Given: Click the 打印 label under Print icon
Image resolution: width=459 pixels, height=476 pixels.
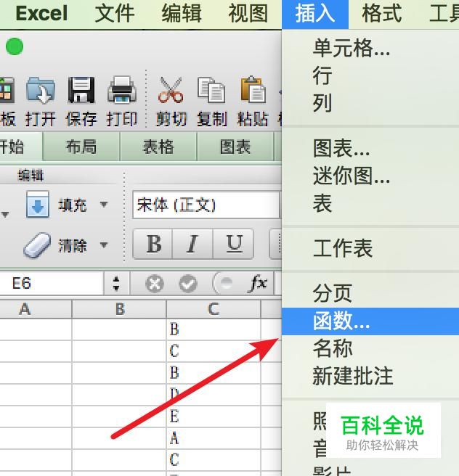Looking at the screenshot, I should point(122,119).
